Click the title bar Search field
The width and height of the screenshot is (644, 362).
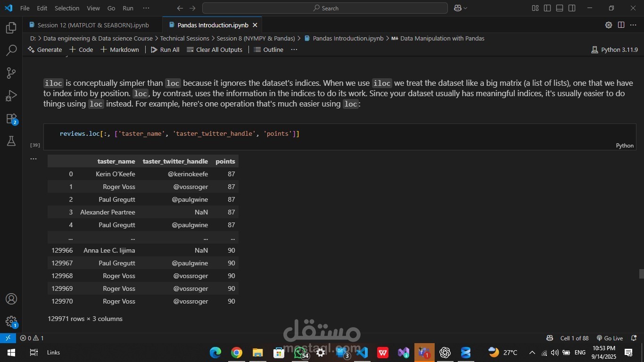click(325, 8)
